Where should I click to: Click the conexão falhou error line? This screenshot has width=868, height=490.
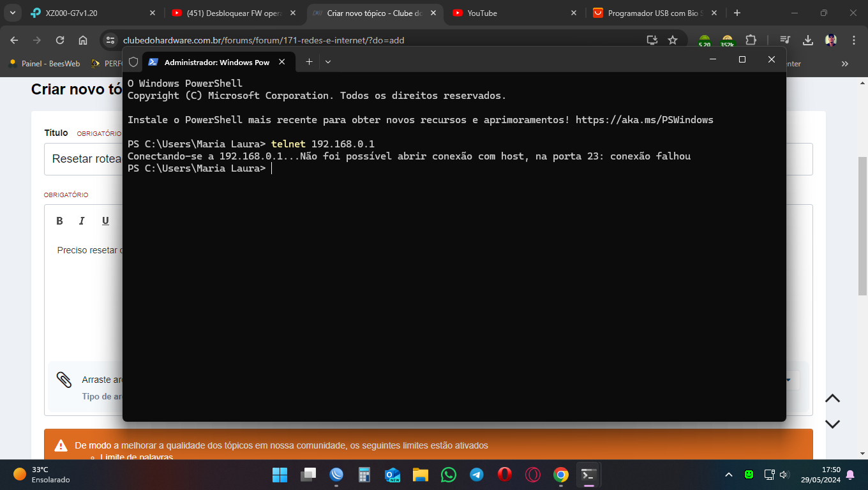(409, 156)
